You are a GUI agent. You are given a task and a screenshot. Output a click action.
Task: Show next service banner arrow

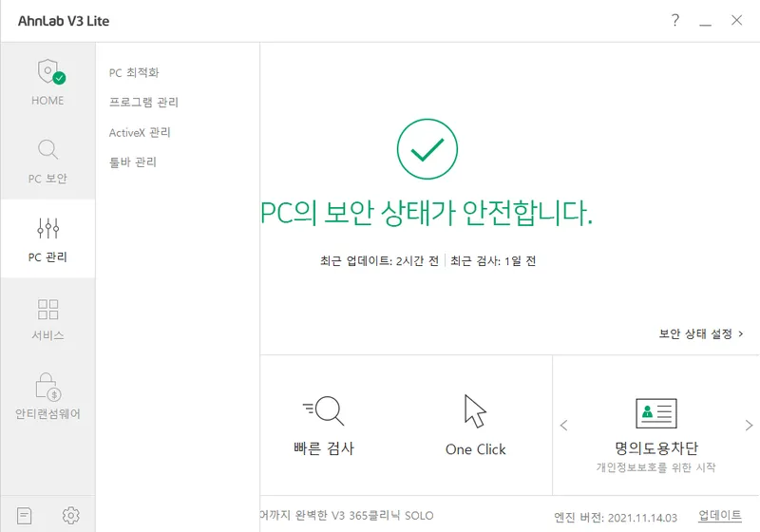(x=749, y=426)
